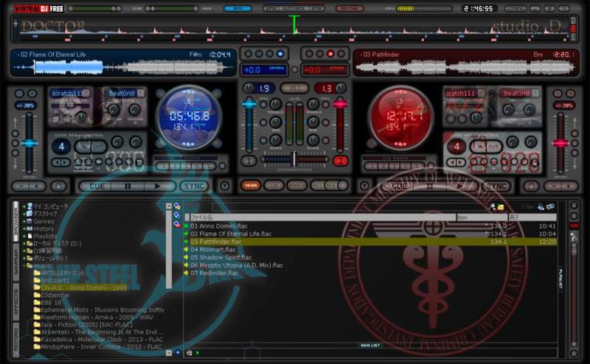The width and height of the screenshot is (590, 364).
Task: Move the crossfader handle
Action: 294,159
